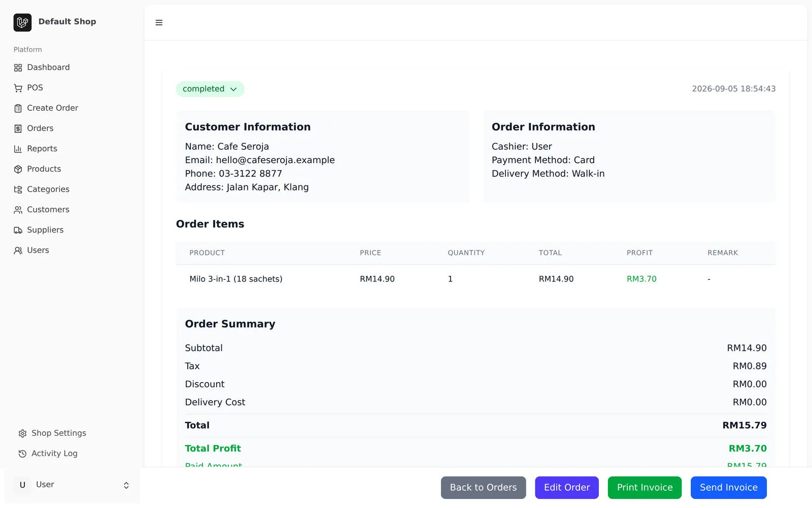Toggle sidebar with hamburger menu icon
812x508 pixels.
(x=159, y=22)
